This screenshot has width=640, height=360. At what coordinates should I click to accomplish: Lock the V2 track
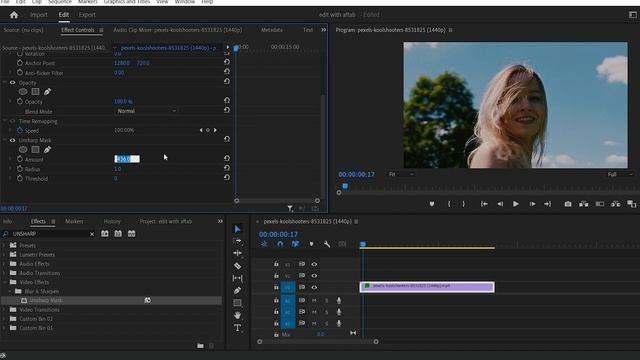coord(276,276)
